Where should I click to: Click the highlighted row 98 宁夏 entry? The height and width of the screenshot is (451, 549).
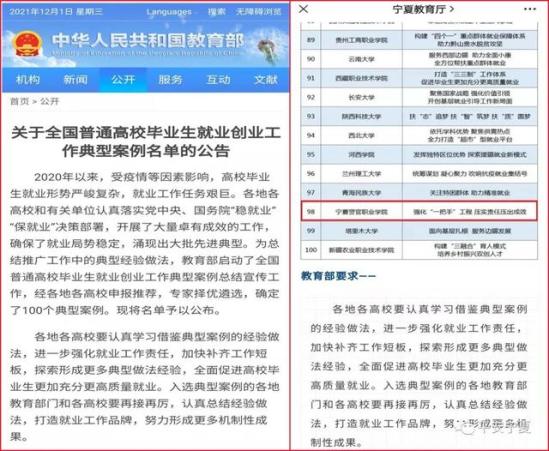(x=419, y=211)
